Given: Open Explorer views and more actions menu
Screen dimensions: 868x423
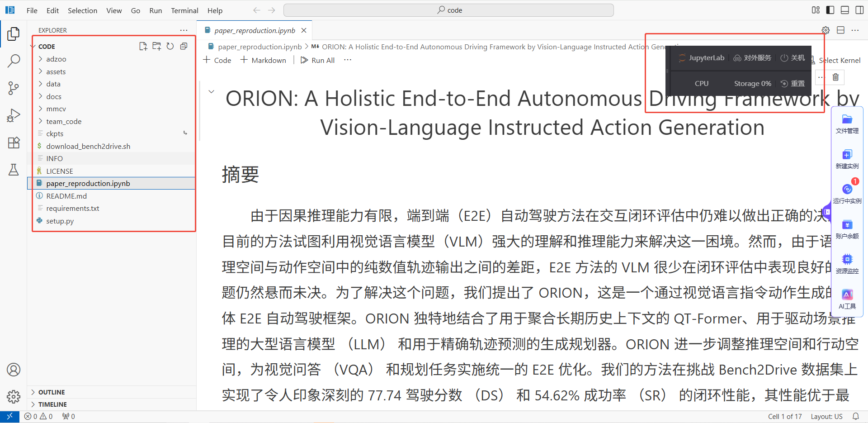Looking at the screenshot, I should pos(184,30).
